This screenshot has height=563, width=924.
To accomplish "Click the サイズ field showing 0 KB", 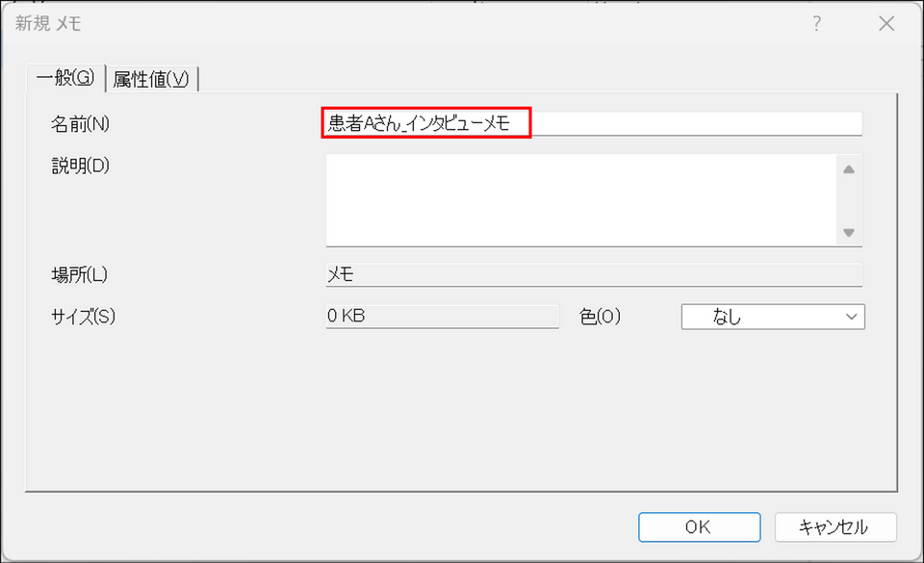I will [x=443, y=317].
